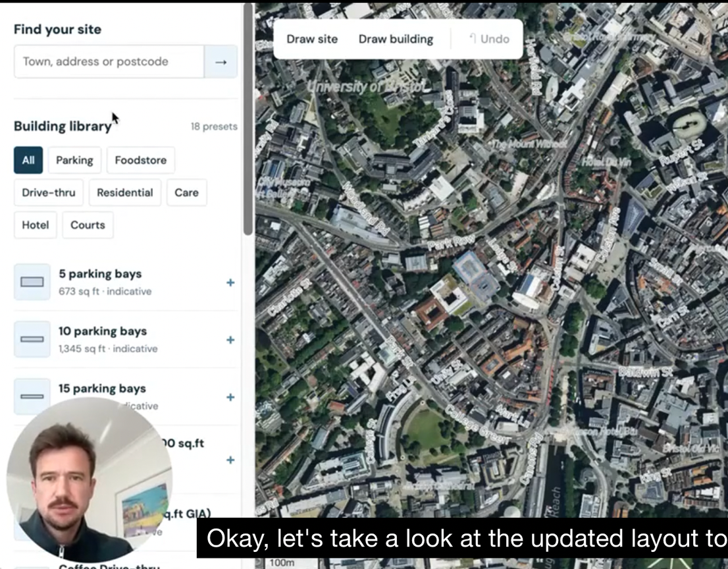The image size is (728, 569).
Task: Filter library by Foodstore
Action: click(x=141, y=160)
